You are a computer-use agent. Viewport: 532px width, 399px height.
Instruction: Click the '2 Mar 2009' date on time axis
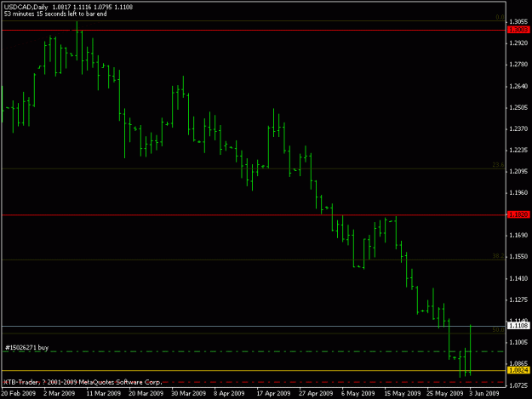tap(59, 394)
